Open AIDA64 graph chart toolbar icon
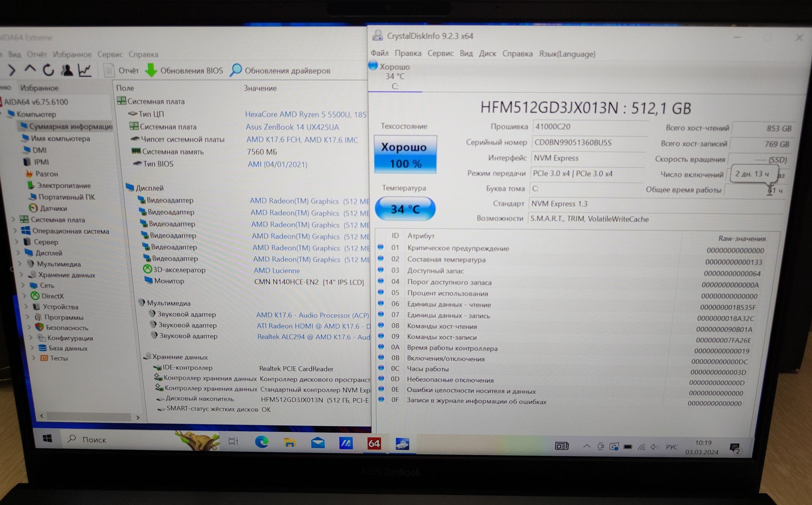 (84, 70)
